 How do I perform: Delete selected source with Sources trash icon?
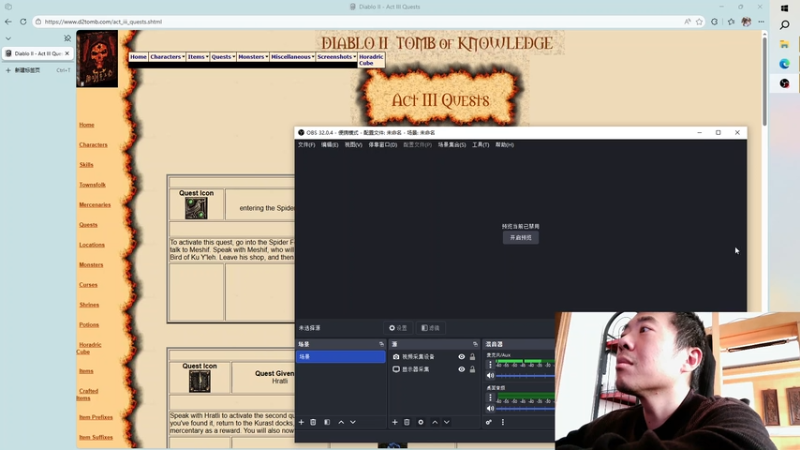click(x=407, y=422)
